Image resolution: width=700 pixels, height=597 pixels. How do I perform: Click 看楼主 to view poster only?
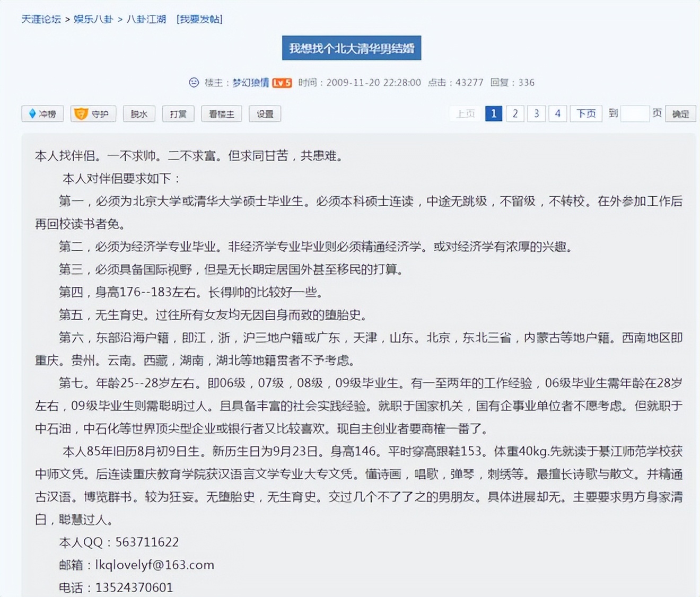[221, 113]
